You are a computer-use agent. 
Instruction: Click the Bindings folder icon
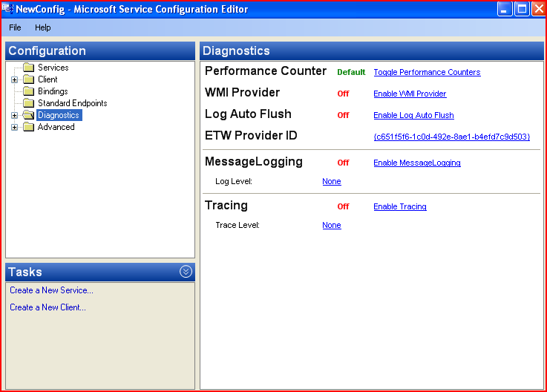tap(29, 91)
